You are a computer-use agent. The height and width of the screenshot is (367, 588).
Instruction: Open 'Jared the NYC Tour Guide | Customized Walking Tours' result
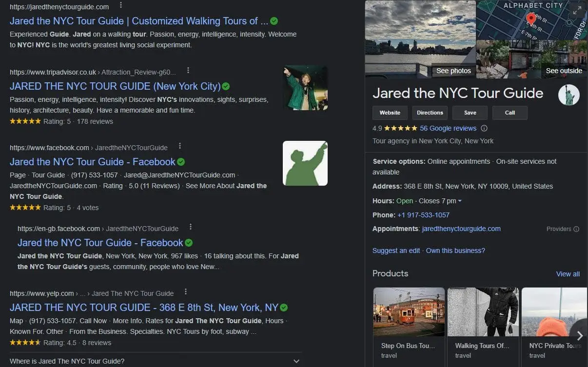[x=138, y=21]
